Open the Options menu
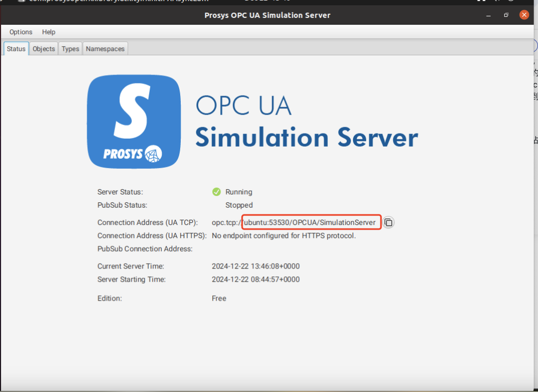Screen dimensions: 538x392 (x=20, y=32)
